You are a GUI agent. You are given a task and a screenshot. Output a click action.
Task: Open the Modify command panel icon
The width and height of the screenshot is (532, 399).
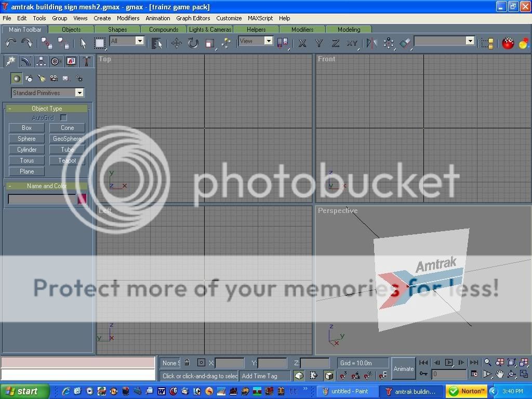tap(26, 61)
